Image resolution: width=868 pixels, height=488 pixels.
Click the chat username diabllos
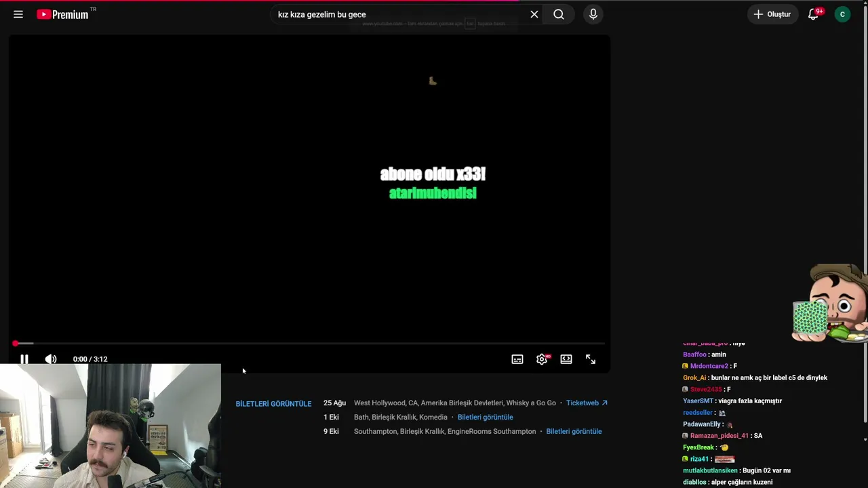click(x=694, y=482)
